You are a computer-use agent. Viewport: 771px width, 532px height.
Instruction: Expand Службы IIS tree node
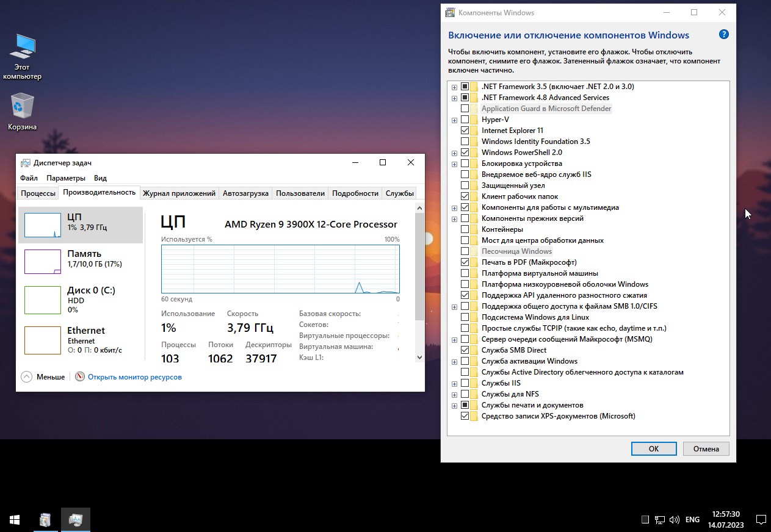tap(454, 383)
